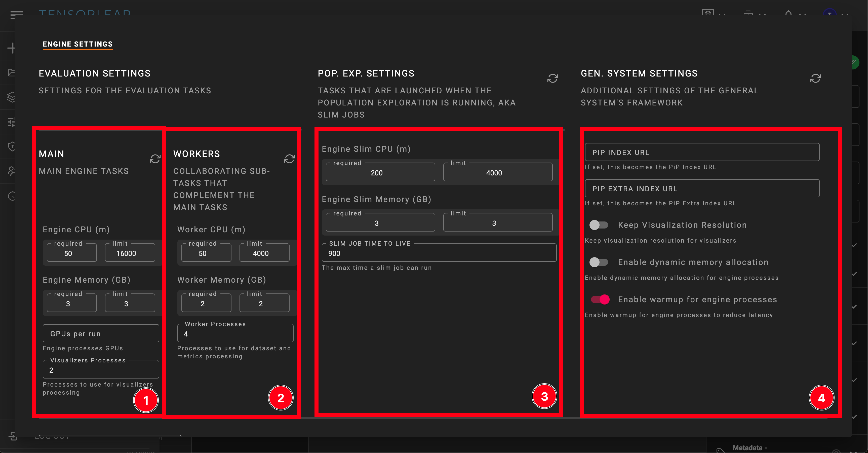Refresh the Gen. System settings

[815, 78]
